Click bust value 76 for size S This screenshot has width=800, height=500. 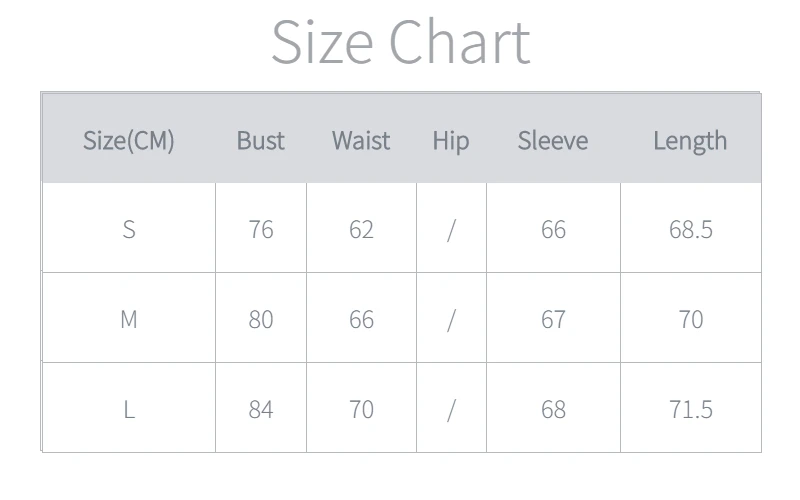click(260, 229)
